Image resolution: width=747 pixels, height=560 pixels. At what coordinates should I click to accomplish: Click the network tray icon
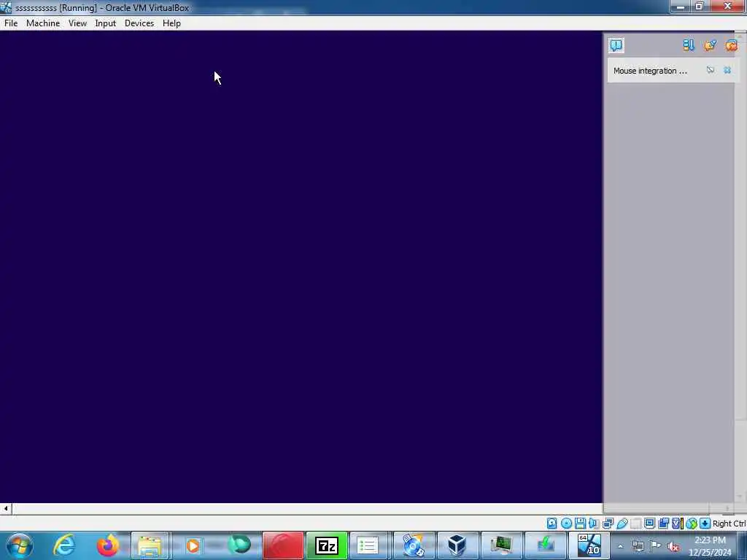coord(638,546)
